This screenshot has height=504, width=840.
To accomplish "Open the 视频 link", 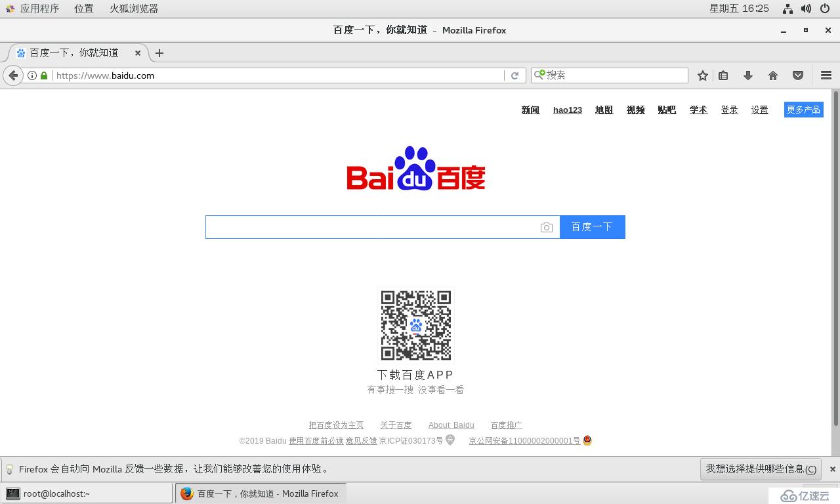I will (635, 110).
